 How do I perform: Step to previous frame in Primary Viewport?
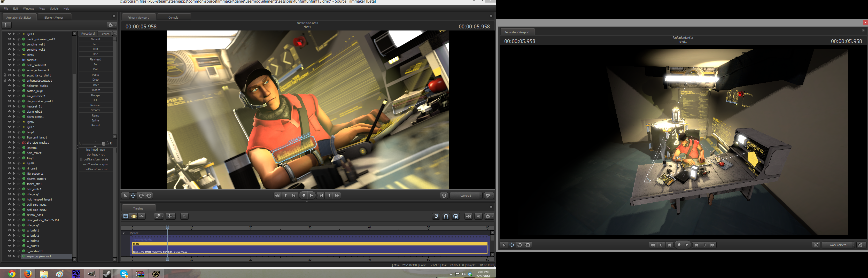(294, 195)
